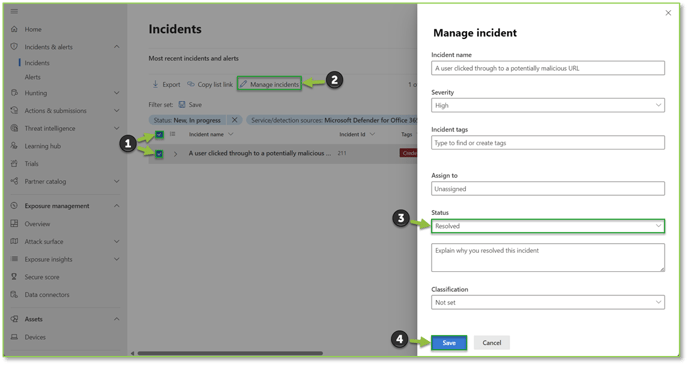Select Incidents in the sidebar
Image resolution: width=688 pixels, height=365 pixels.
37,63
